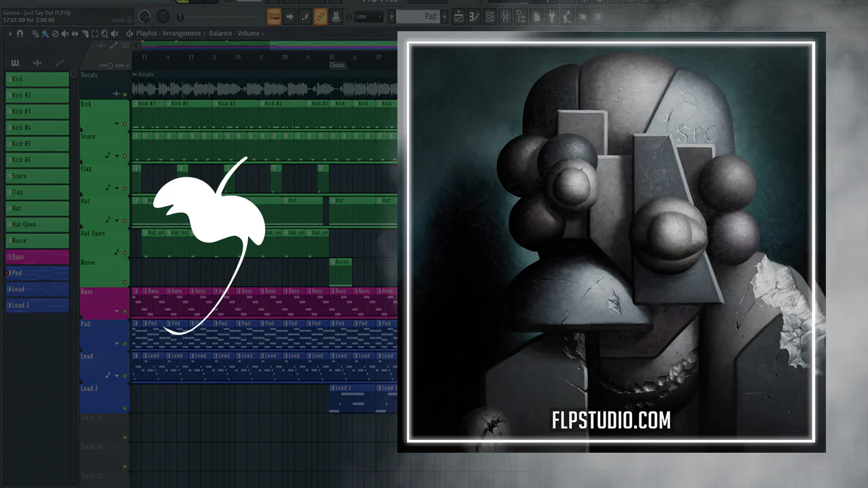Open Lead track dropdown arrow
868x488 pixels.
[x=117, y=375]
